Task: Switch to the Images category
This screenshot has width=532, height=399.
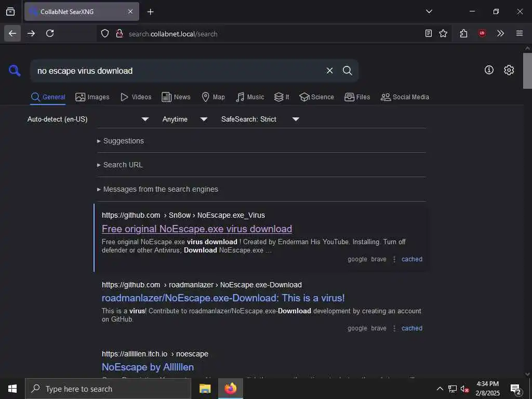Action: (92, 97)
